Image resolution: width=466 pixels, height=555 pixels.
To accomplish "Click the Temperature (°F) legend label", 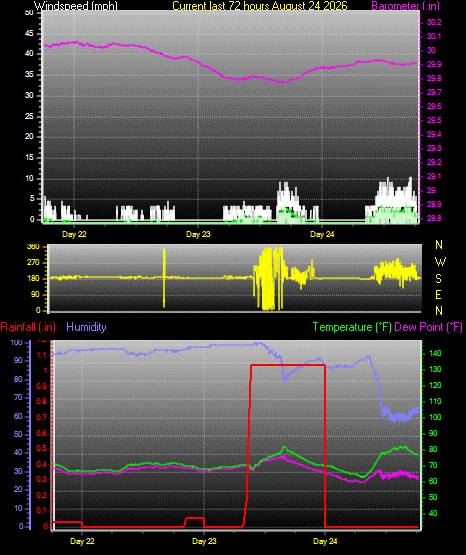I will [x=352, y=327].
